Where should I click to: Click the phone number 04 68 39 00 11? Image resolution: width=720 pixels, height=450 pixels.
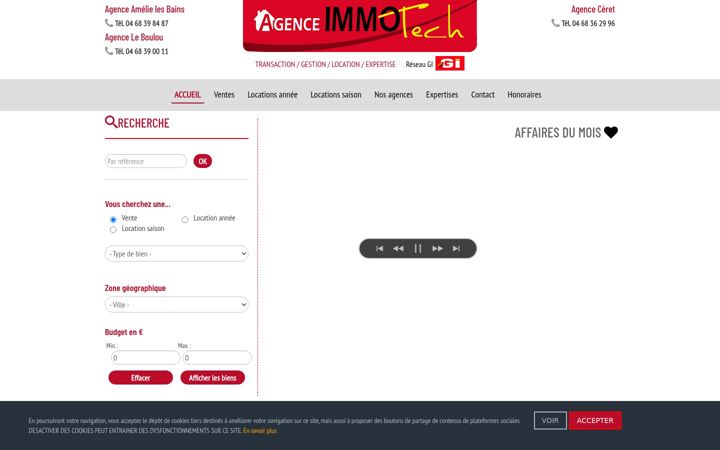(x=147, y=51)
